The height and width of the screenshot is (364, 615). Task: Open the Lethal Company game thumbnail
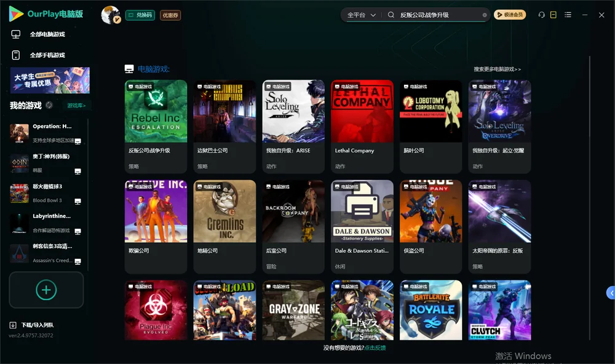coord(362,111)
